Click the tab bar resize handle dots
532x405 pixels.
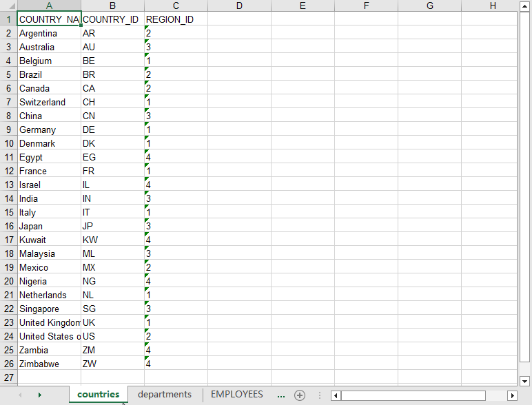(x=320, y=395)
